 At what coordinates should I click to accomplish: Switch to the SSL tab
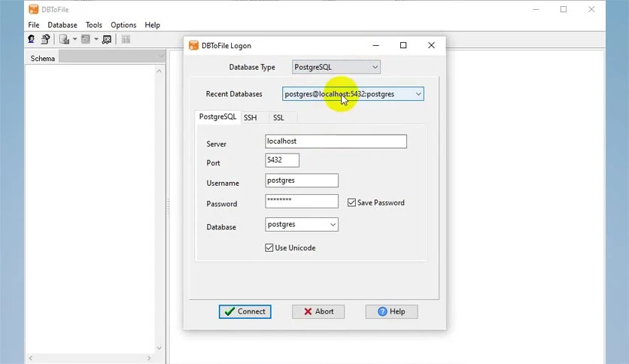click(278, 117)
